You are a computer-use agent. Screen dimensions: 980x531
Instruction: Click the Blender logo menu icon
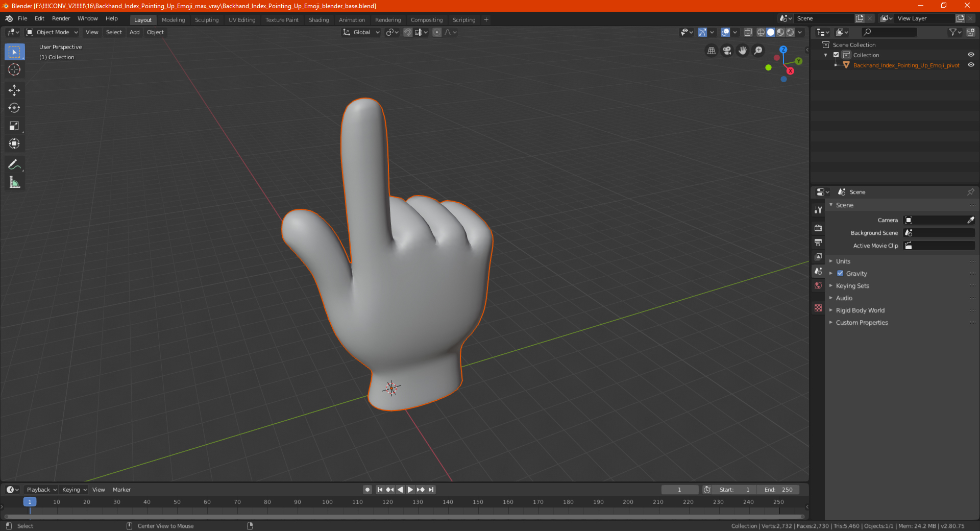[9, 18]
